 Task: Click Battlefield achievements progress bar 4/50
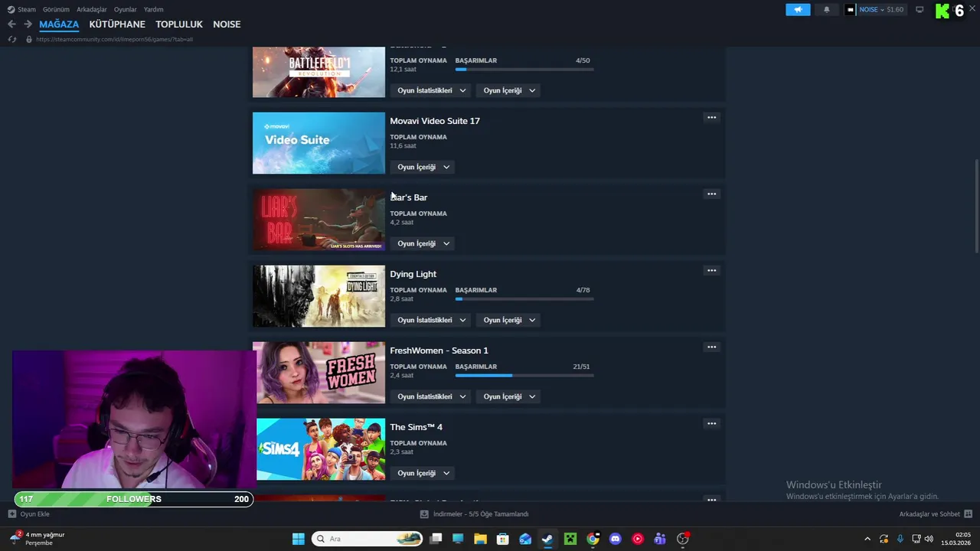[x=524, y=69]
